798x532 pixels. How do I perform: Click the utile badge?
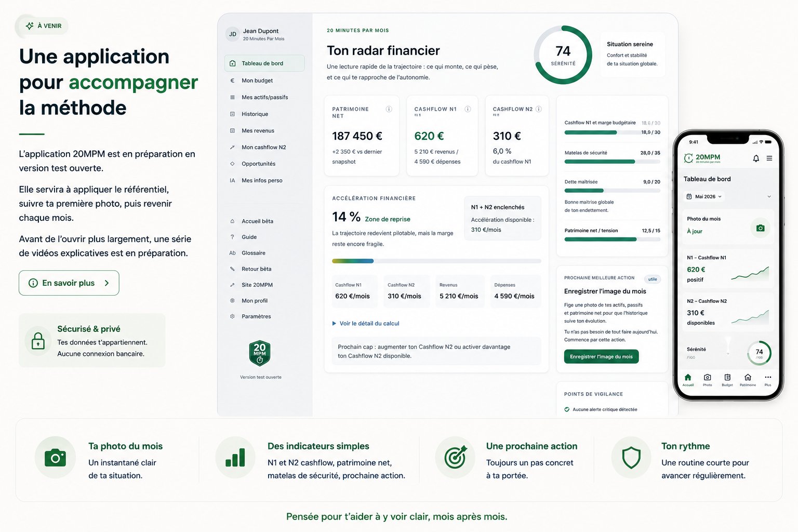click(653, 279)
